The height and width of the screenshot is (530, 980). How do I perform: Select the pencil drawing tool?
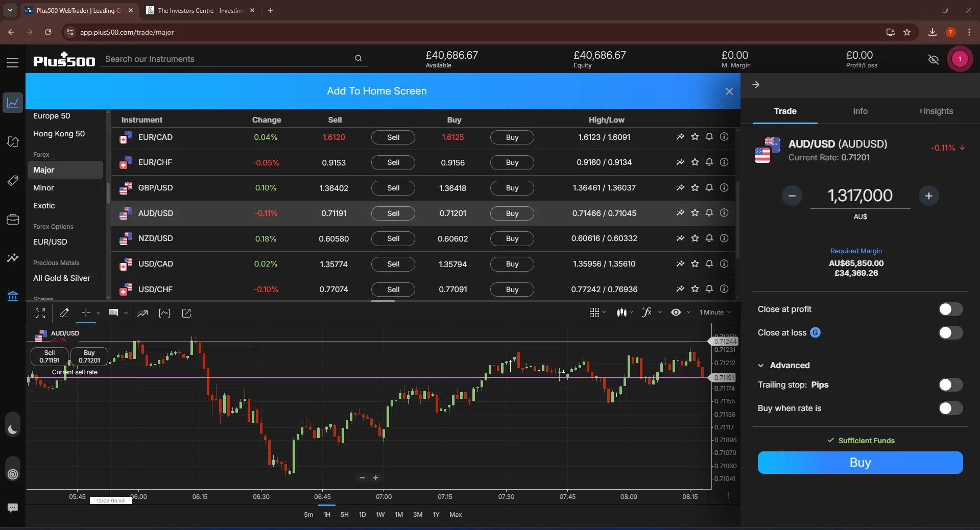(64, 313)
